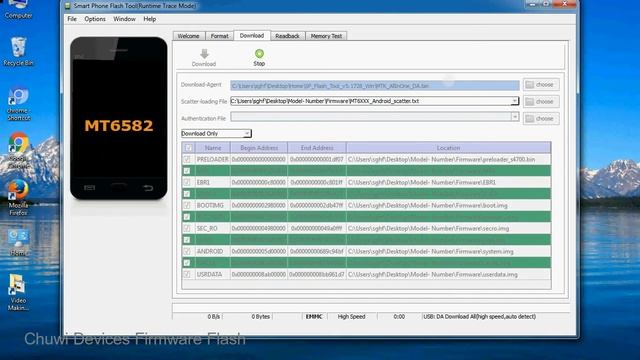Open the Window menu
The width and height of the screenshot is (640, 360).
coord(124,19)
